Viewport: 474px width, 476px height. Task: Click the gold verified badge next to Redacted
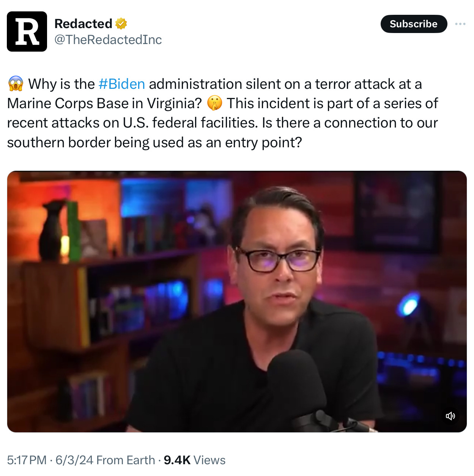coord(121,24)
